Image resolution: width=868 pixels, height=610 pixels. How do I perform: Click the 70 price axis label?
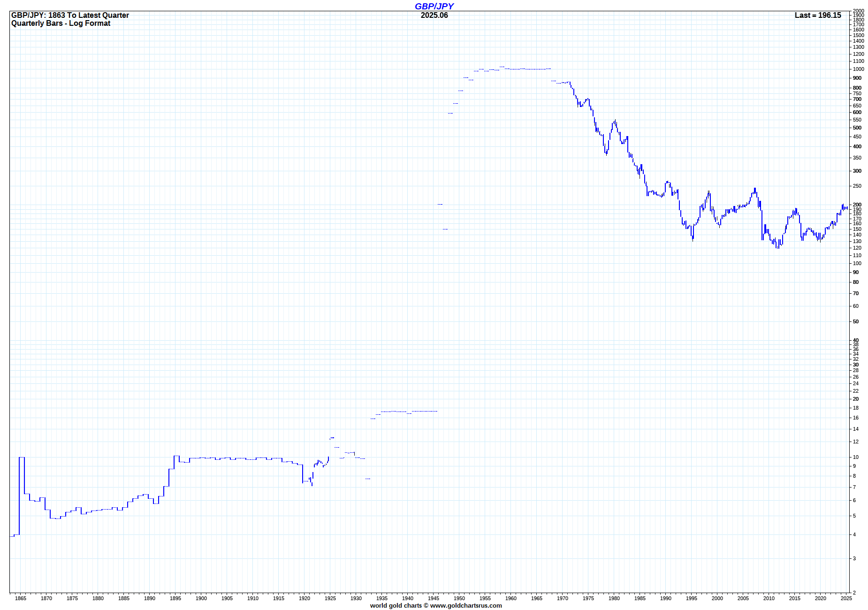pyautogui.click(x=856, y=293)
